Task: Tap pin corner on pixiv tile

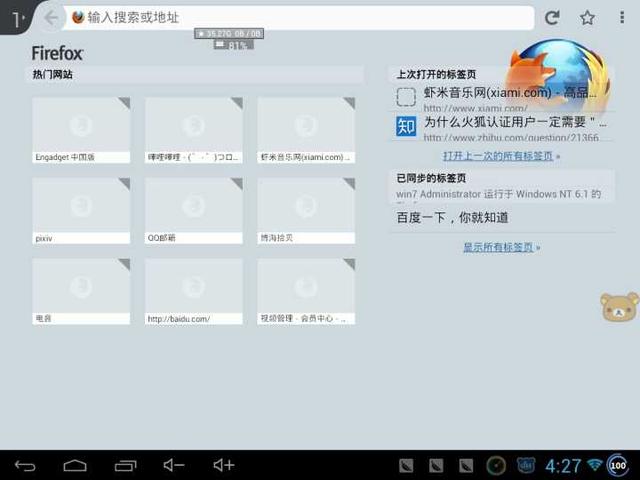Action: click(x=125, y=183)
